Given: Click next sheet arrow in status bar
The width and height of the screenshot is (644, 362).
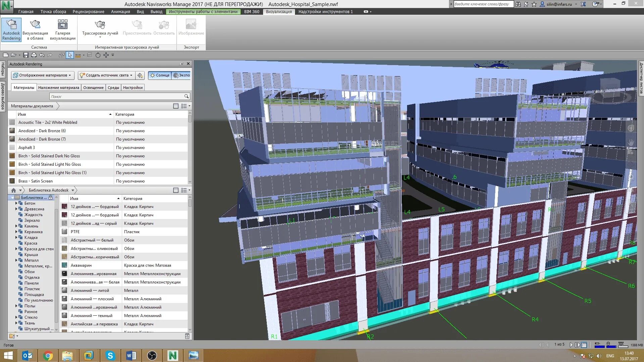Looking at the screenshot, I should click(x=571, y=345).
